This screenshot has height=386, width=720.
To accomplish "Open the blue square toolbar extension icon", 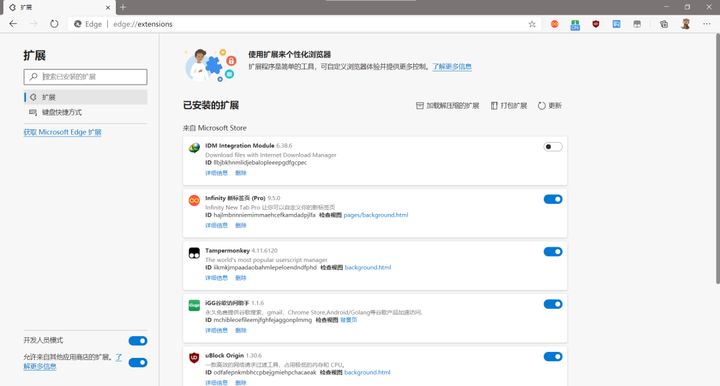I will coord(616,24).
